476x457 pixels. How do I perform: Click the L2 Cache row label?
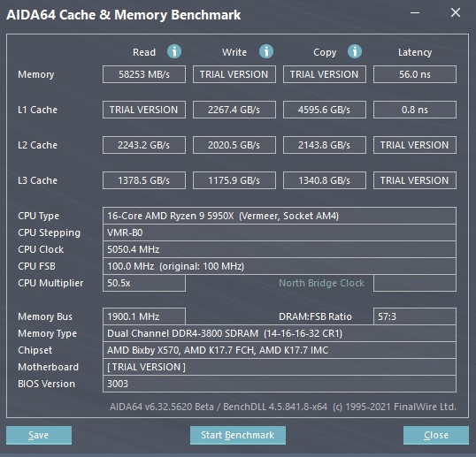(37, 145)
